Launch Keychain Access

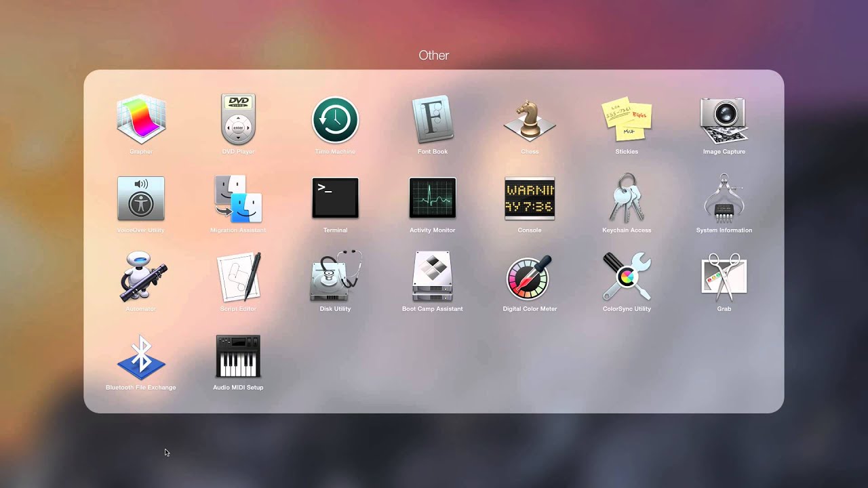click(627, 199)
